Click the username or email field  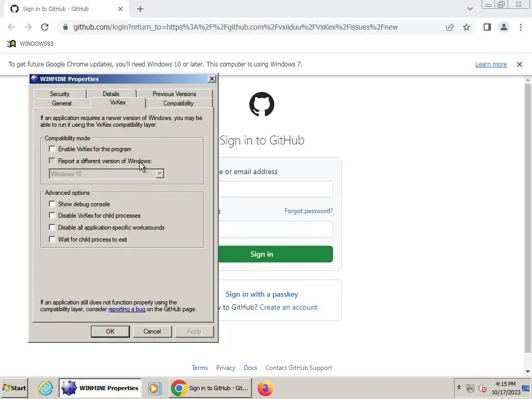275,189
